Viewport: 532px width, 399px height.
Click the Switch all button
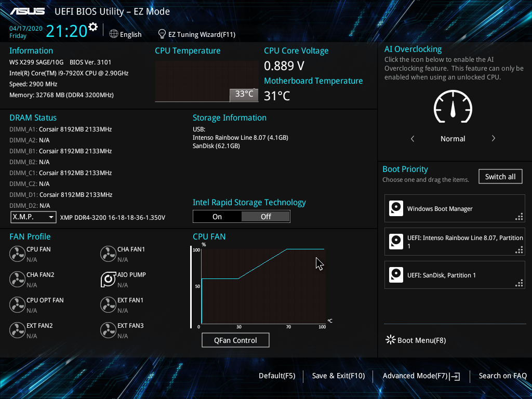(500, 177)
